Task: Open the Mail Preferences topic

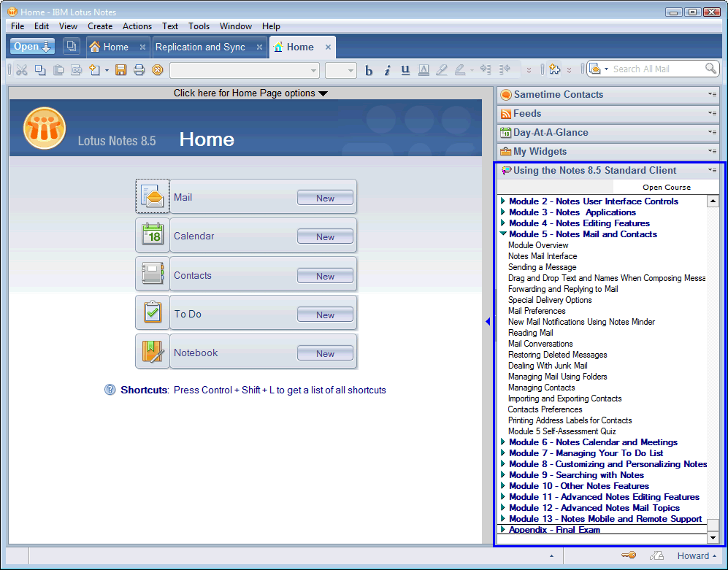Action: (x=537, y=310)
